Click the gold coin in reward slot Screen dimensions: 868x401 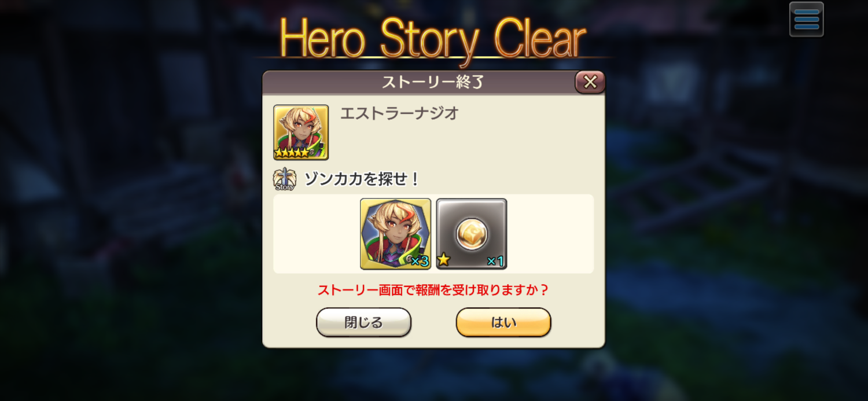(x=472, y=234)
